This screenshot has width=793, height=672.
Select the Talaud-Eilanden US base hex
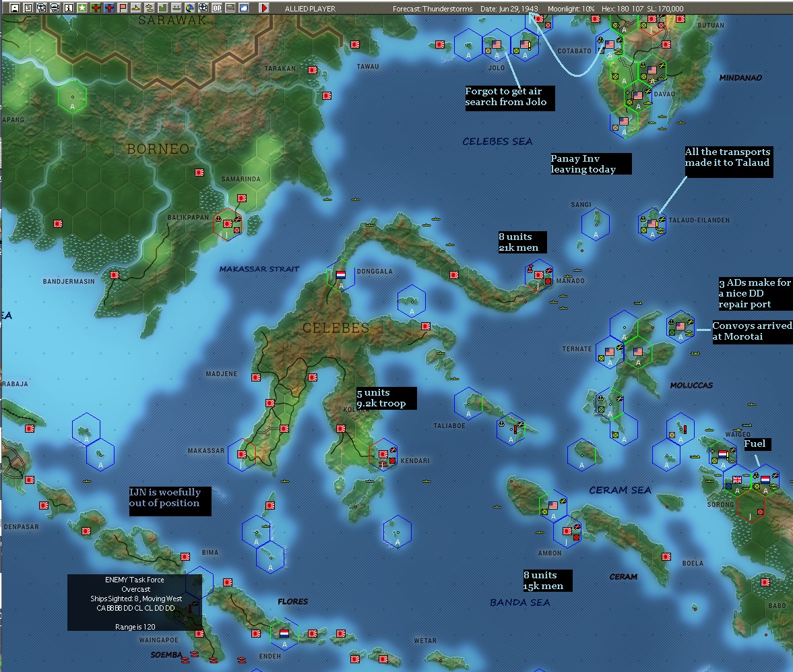[652, 224]
